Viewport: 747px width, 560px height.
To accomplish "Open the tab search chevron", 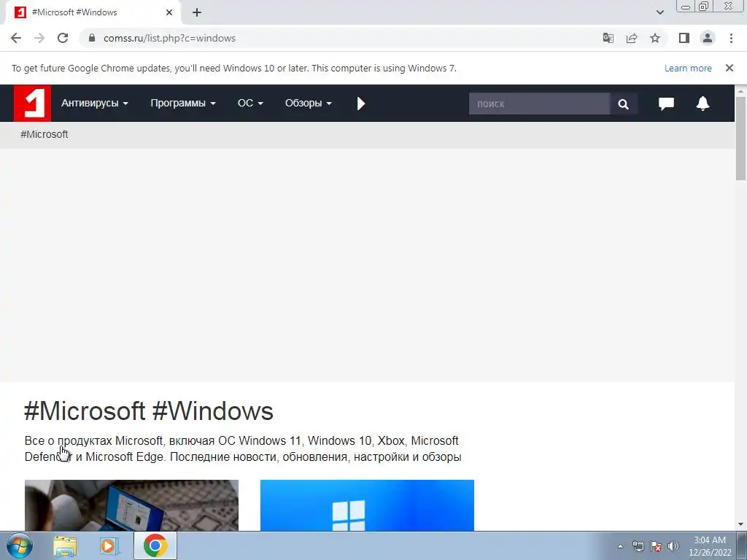I will coord(659,12).
